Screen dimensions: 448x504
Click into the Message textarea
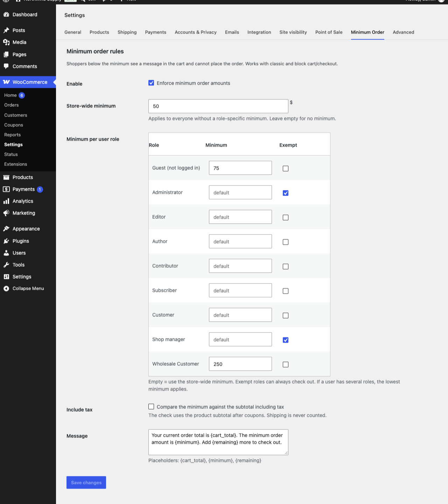[218, 442]
